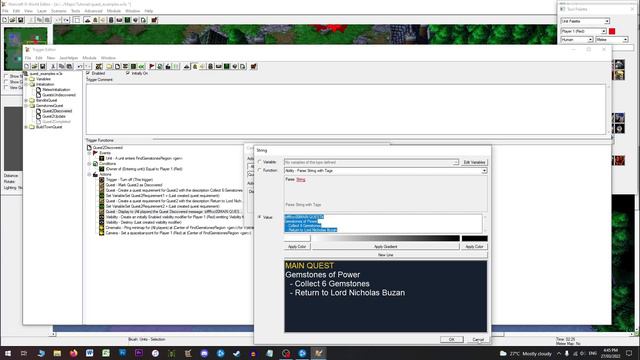
Task: Select the Variable radio button
Action: (260, 162)
